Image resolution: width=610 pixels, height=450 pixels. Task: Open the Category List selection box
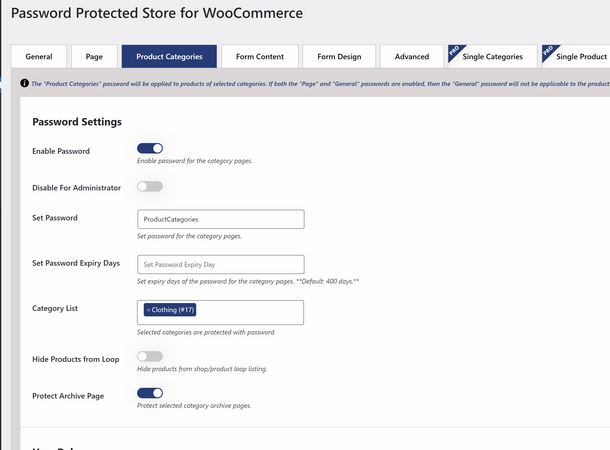[x=220, y=312]
